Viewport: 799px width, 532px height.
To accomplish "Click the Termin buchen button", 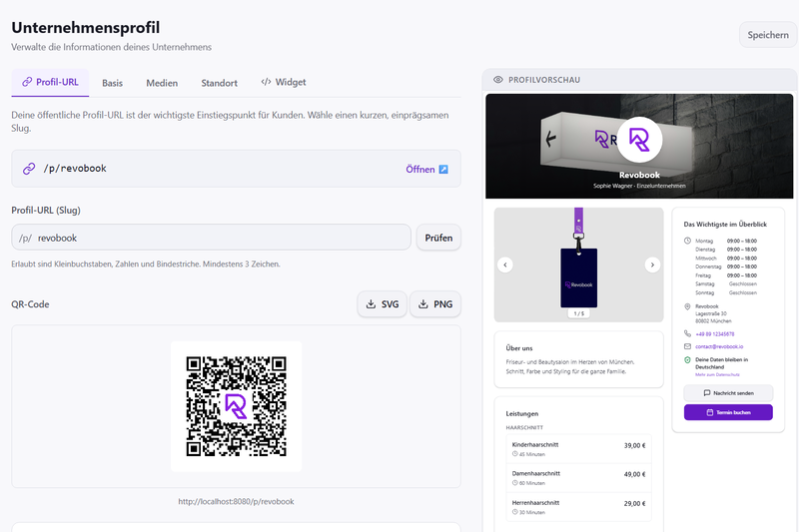I will [728, 412].
